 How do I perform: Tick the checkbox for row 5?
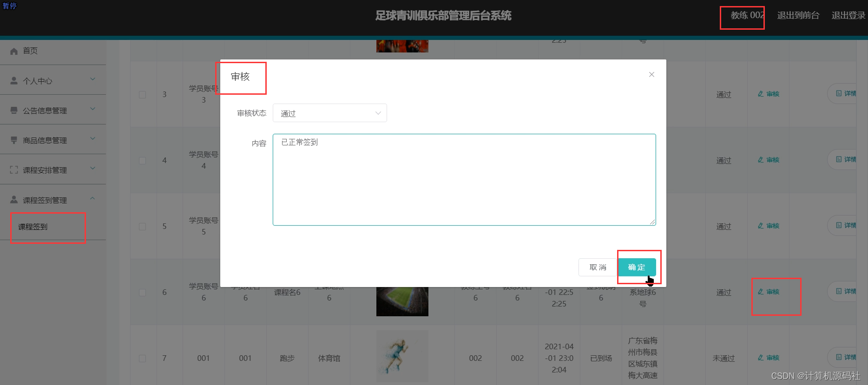pos(143,227)
